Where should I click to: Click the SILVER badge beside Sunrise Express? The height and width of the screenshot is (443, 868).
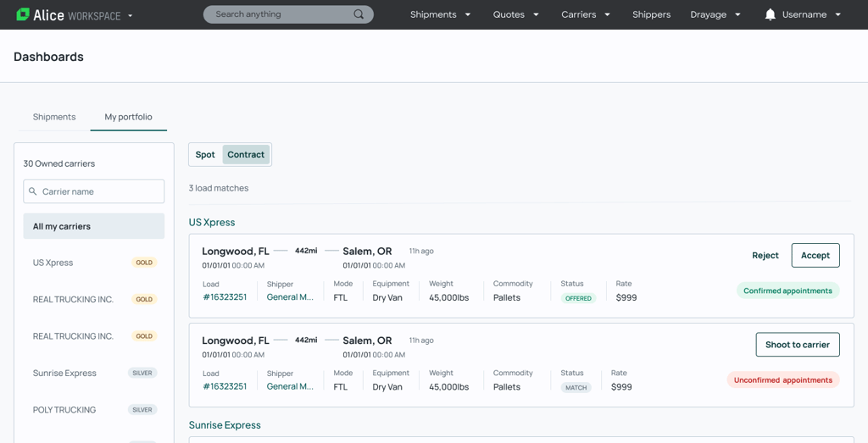142,373
